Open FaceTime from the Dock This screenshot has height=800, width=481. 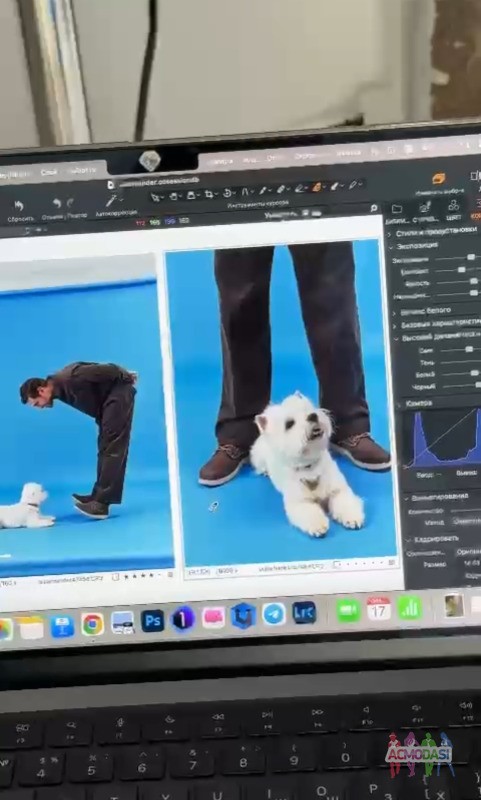(348, 611)
